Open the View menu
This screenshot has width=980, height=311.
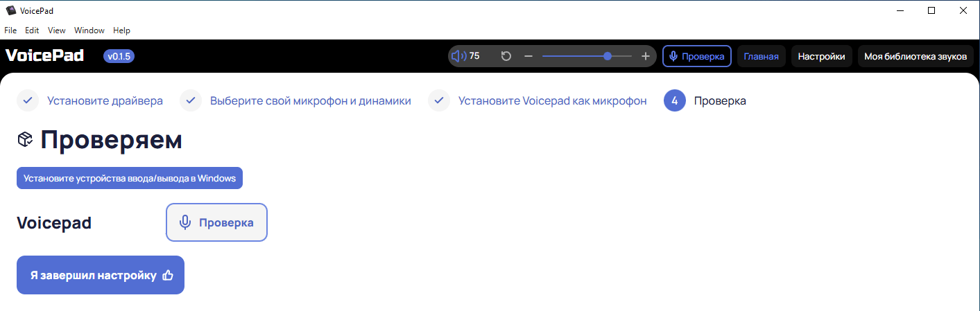[x=57, y=30]
